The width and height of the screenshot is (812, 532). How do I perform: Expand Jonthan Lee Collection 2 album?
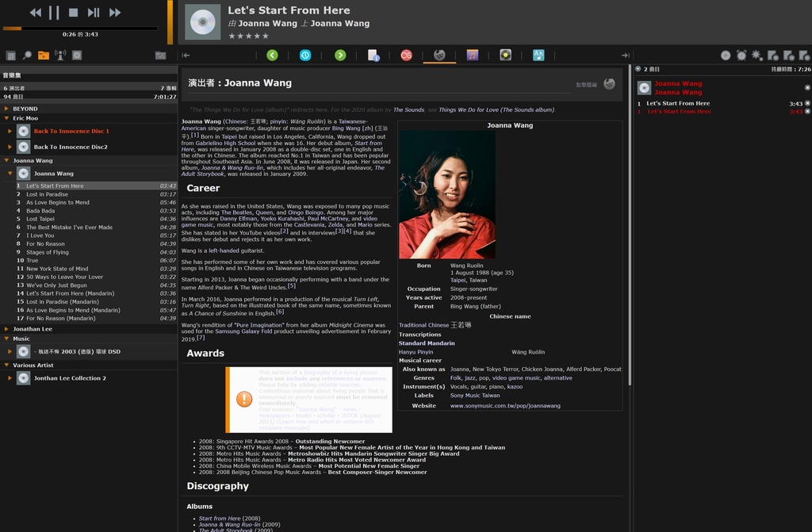click(10, 378)
